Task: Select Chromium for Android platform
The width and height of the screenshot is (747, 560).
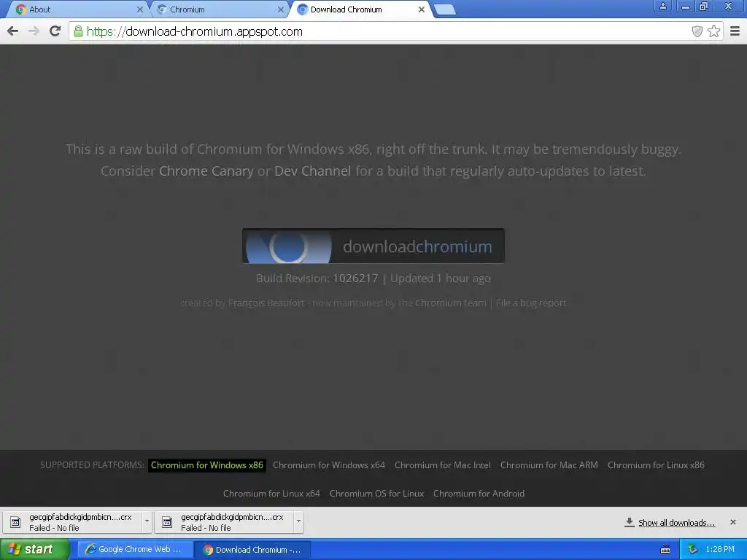Action: click(x=479, y=494)
